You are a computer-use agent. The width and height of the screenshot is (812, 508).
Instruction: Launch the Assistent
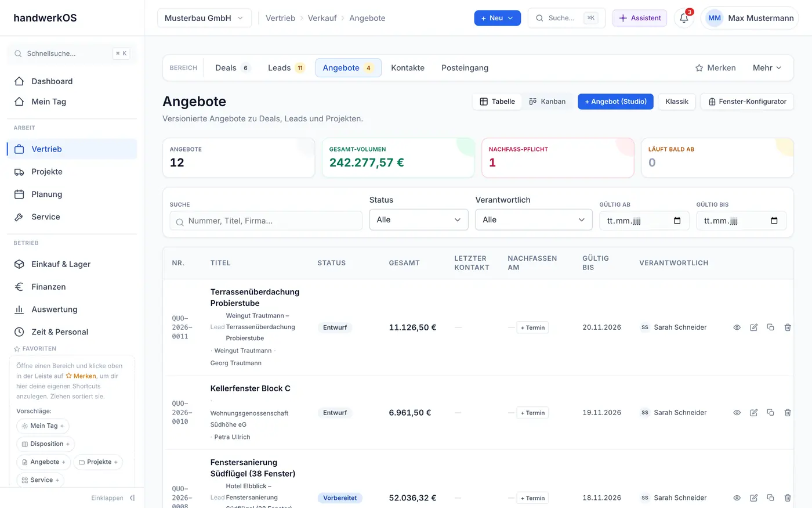click(640, 18)
